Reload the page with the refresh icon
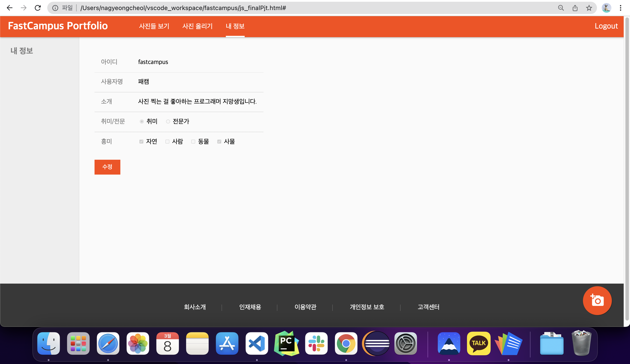630x364 pixels. 38,8
